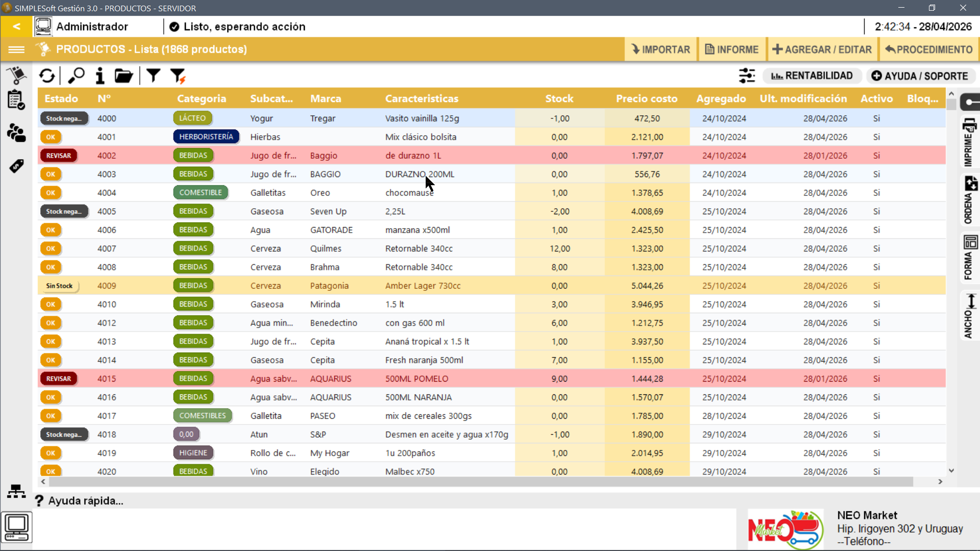Viewport: 980px width, 551px height.
Task: Click the stock value 12,00 for Quilmes
Action: tap(559, 248)
